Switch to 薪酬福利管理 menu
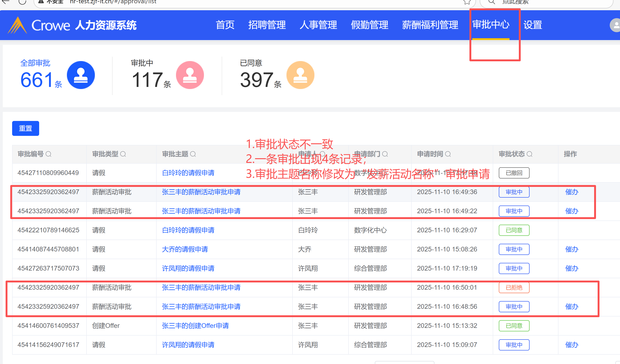 (430, 25)
